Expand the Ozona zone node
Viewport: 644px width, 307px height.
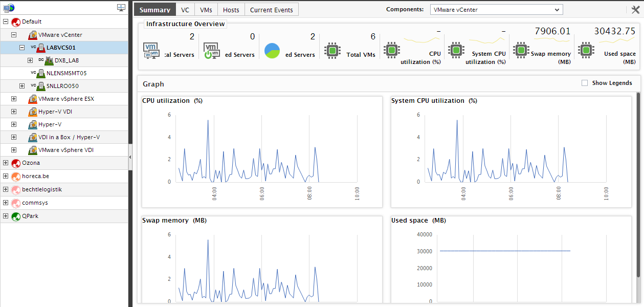coord(6,163)
